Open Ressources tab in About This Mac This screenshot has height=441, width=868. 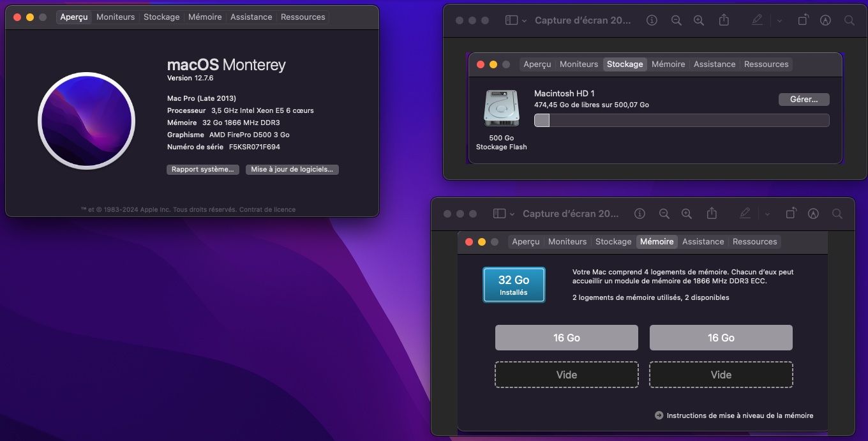pyautogui.click(x=303, y=17)
